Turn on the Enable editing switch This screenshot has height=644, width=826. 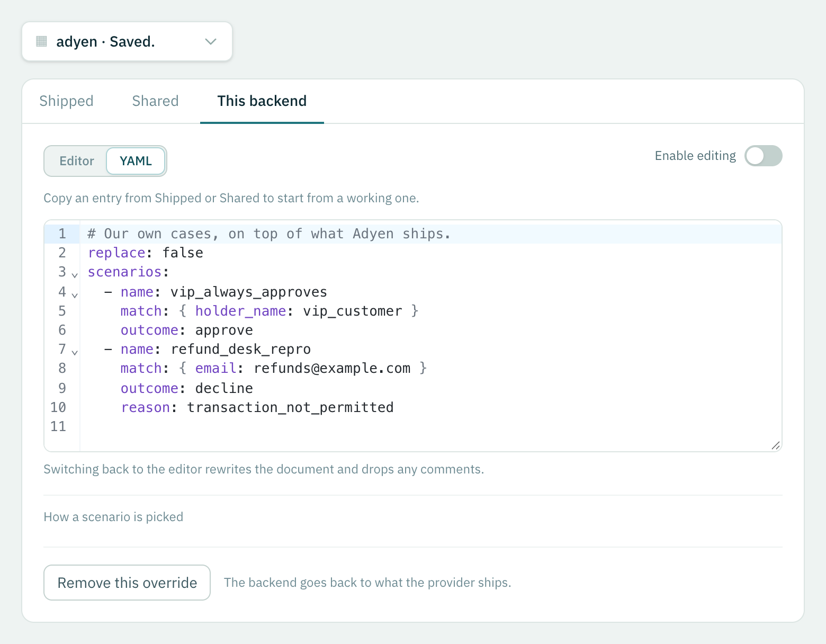click(x=763, y=156)
